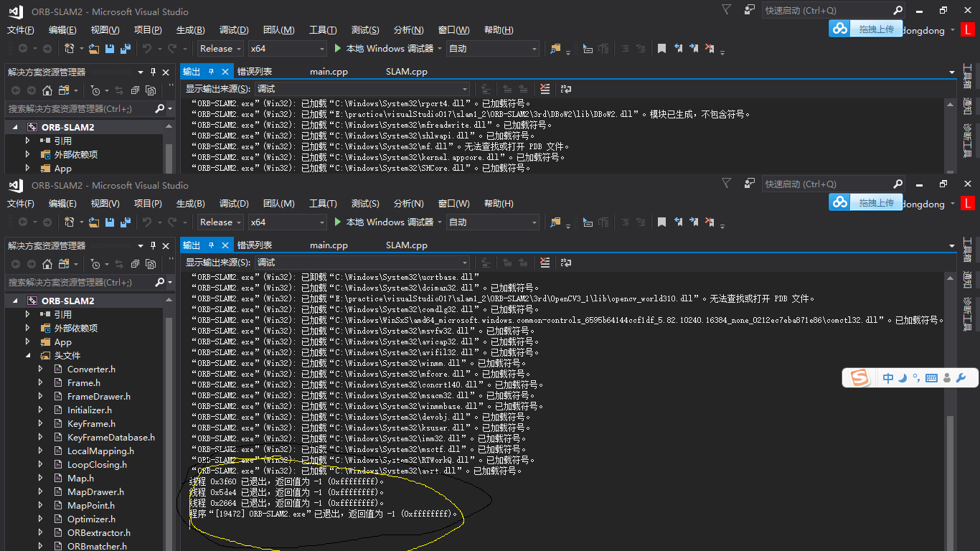Clear all bookmarks icon, lower window toolbar
The width and height of the screenshot is (980, 551).
(x=710, y=222)
